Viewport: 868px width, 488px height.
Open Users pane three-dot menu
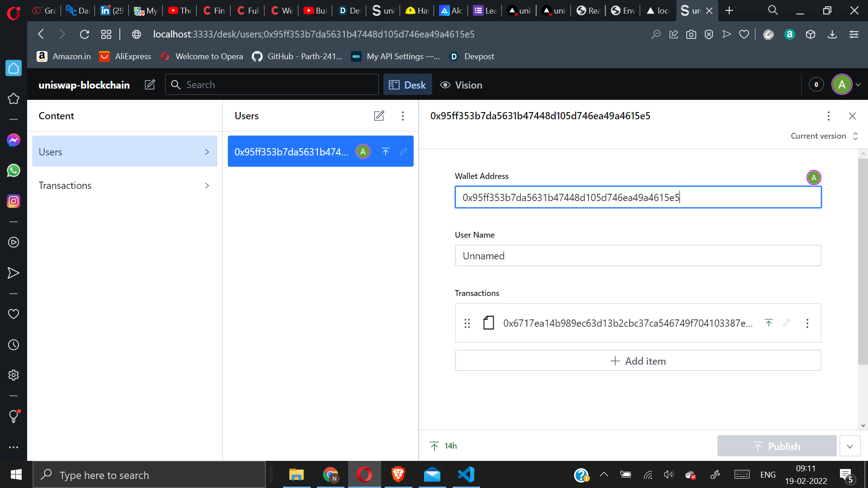(402, 116)
